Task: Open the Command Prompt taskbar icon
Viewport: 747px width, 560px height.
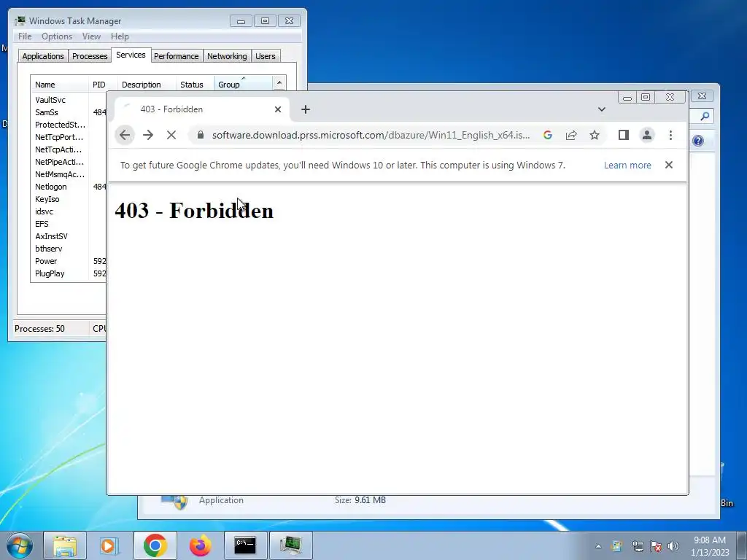Action: (x=245, y=545)
